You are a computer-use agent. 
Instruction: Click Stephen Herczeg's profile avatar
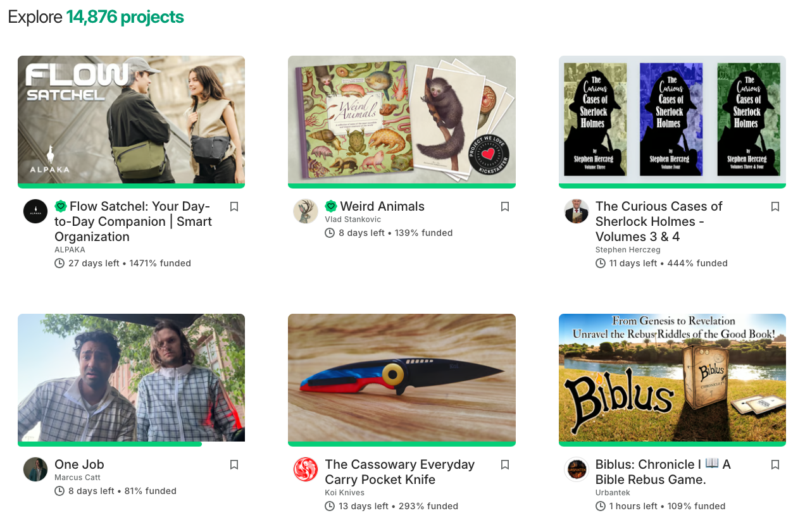(576, 211)
